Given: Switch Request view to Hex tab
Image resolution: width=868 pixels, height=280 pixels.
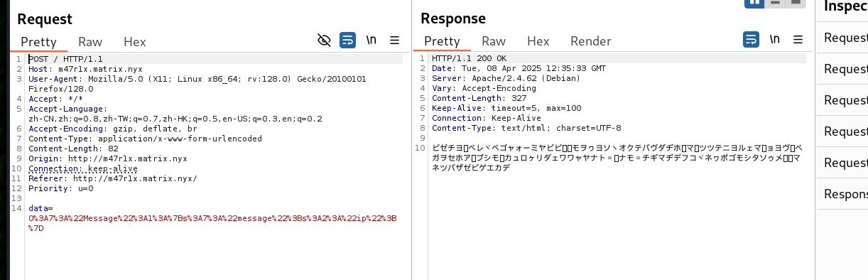Looking at the screenshot, I should pyautogui.click(x=134, y=41).
